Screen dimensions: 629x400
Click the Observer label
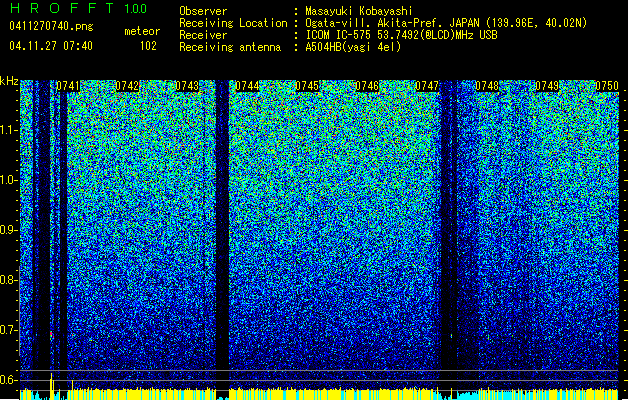(203, 11)
